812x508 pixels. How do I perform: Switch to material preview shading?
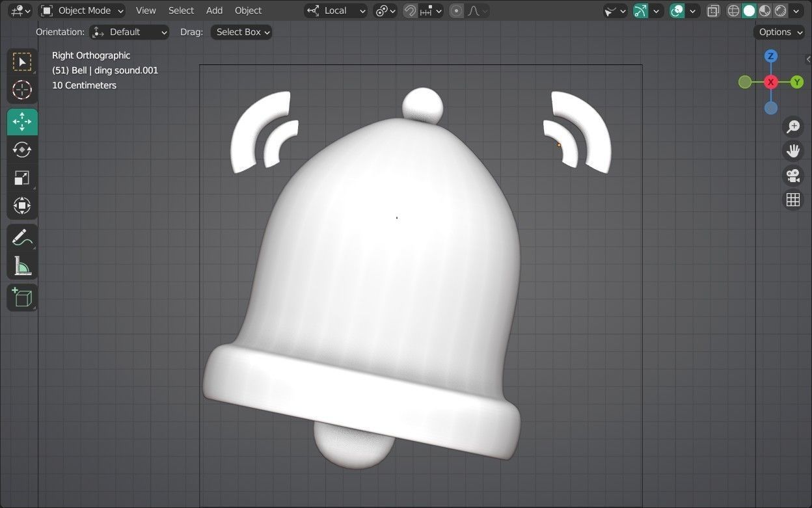[x=765, y=10]
